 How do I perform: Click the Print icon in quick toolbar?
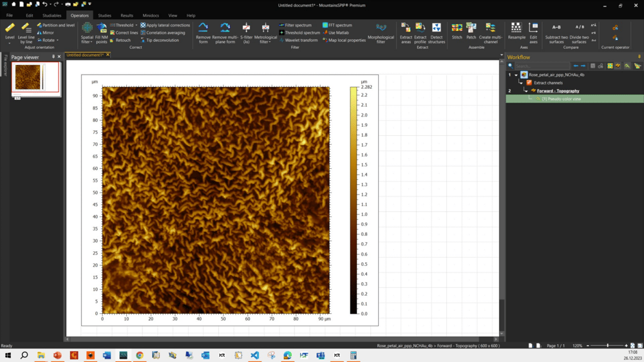(x=68, y=4)
